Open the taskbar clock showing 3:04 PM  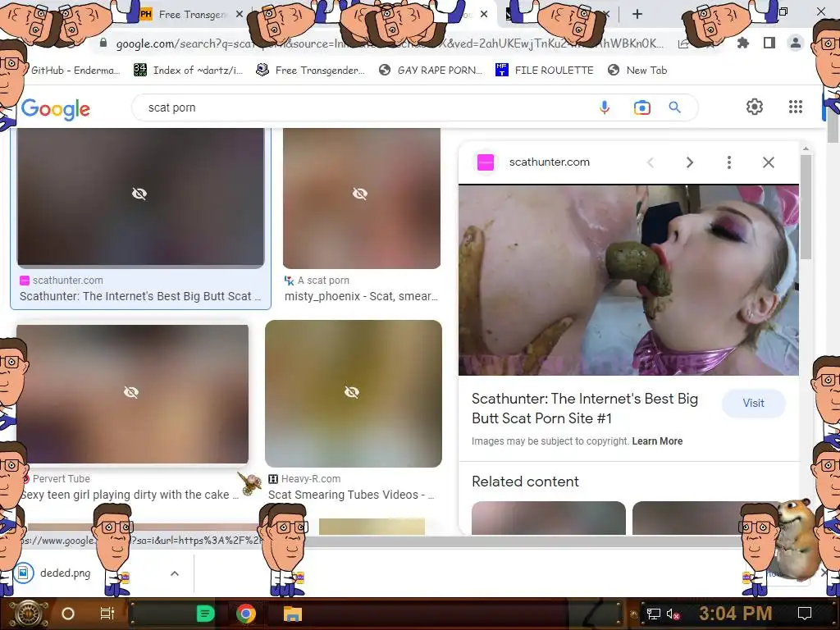pos(735,614)
